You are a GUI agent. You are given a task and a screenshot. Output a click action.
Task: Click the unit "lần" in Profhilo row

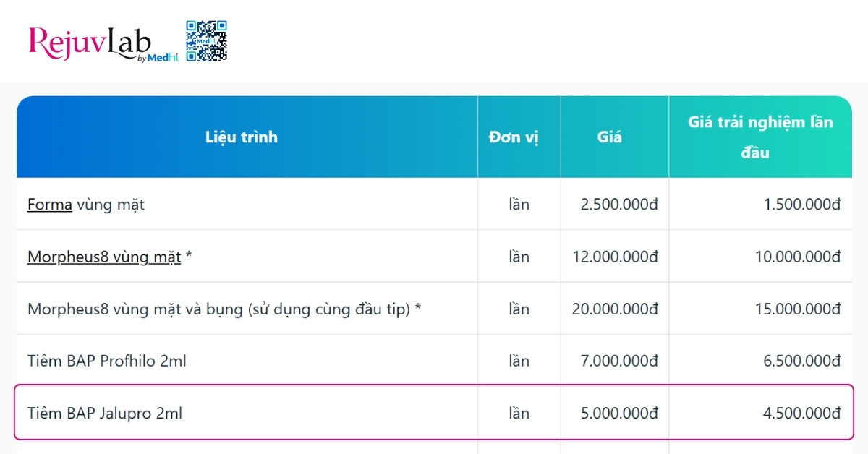point(519,361)
